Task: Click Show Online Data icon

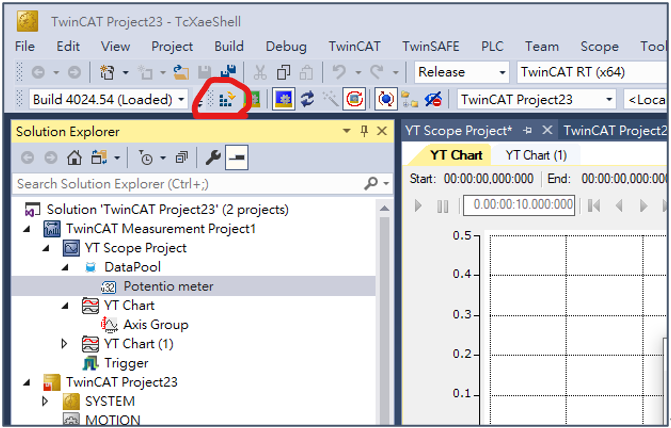Action: click(x=386, y=100)
